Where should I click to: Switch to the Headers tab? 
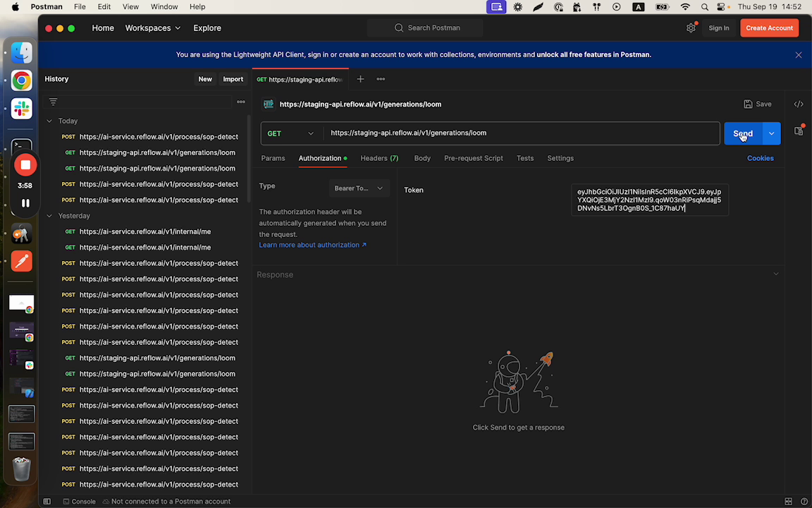point(379,158)
